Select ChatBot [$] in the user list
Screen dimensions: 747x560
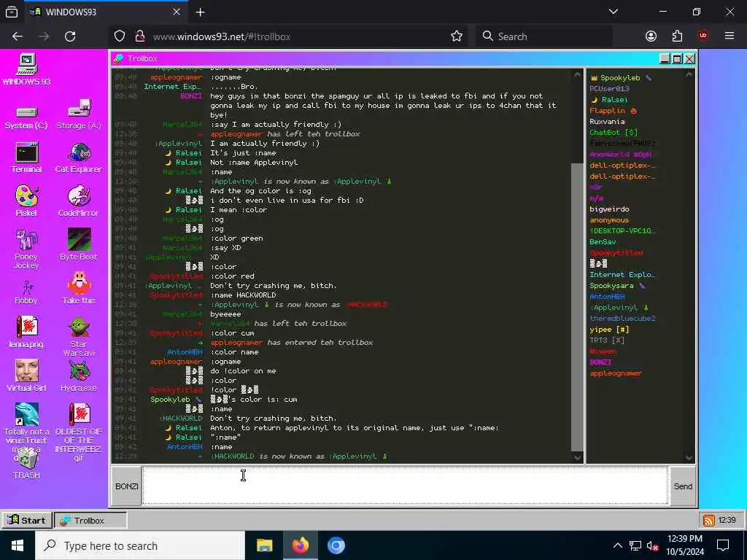tap(613, 133)
